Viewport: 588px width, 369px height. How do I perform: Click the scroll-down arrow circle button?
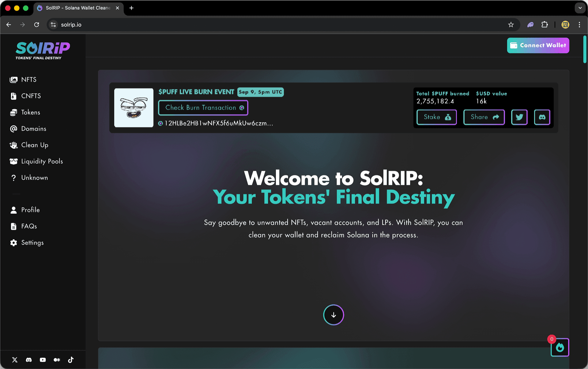334,315
